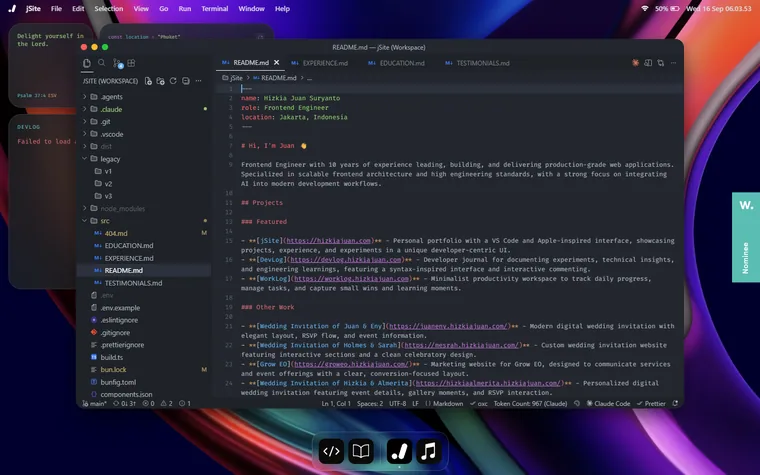Open the code app in dock

click(x=332, y=451)
